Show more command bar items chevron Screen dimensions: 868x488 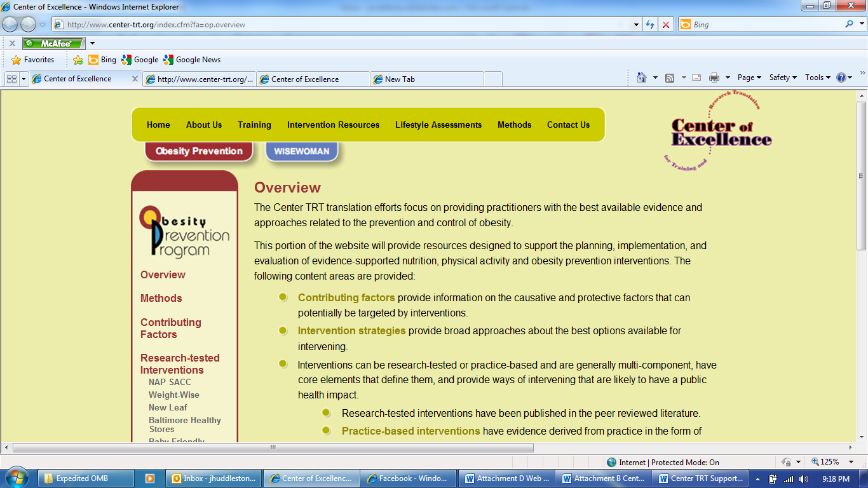(862, 74)
